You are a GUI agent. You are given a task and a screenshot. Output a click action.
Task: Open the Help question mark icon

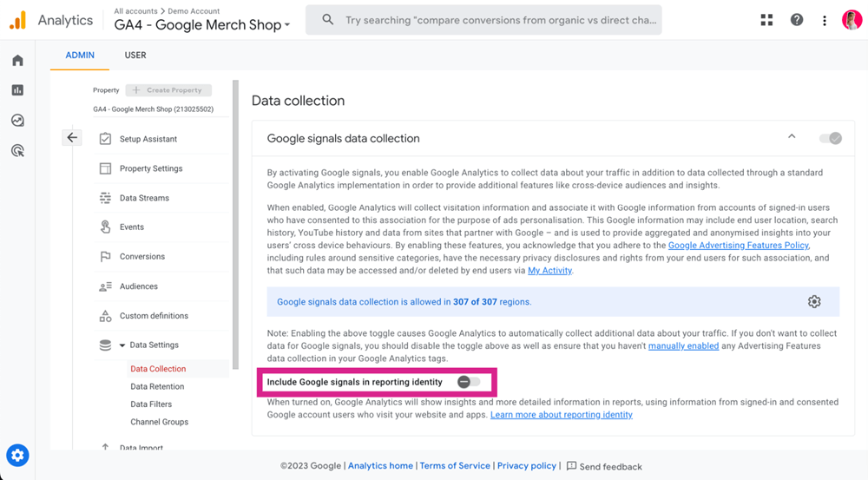click(x=797, y=21)
